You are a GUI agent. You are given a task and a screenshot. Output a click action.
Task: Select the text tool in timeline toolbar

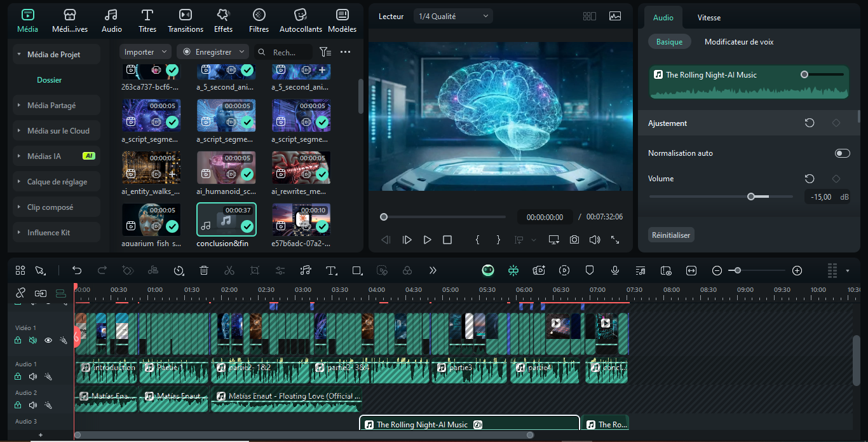[331, 270]
